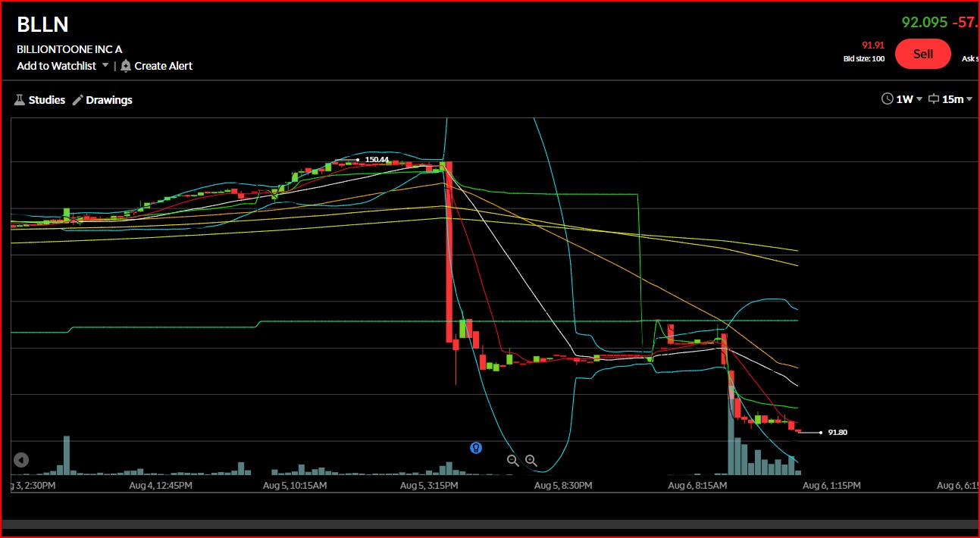
Task: Click the pencil icon beside Drawings
Action: 77,100
